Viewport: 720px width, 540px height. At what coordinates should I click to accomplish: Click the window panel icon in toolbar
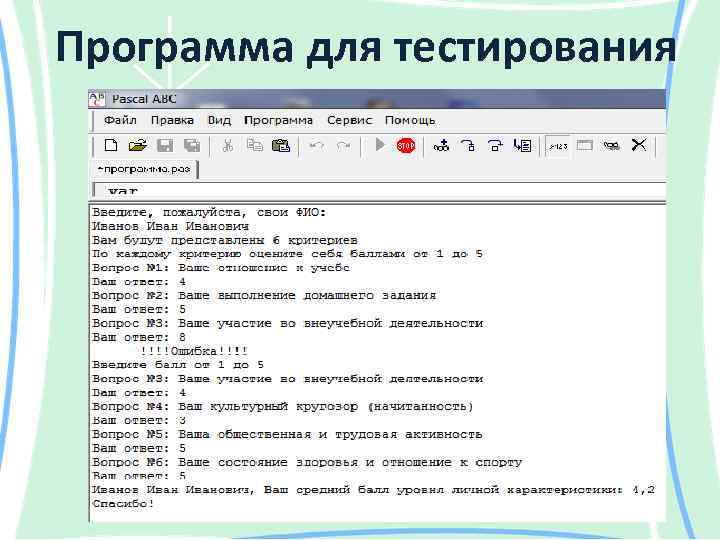coord(585,146)
